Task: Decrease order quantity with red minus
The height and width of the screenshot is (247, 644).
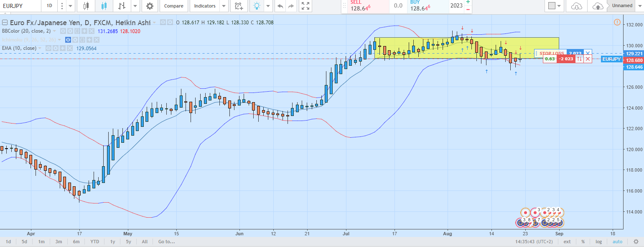Action: pos(468,9)
